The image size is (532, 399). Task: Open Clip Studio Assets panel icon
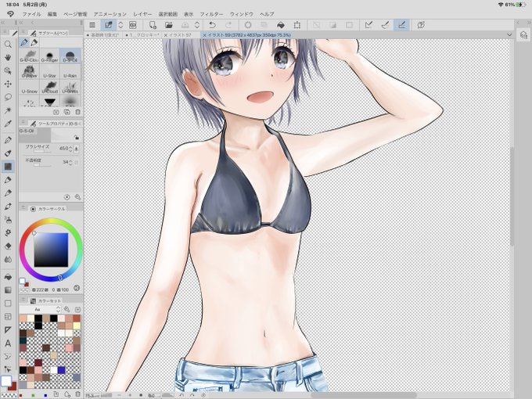pos(523,35)
